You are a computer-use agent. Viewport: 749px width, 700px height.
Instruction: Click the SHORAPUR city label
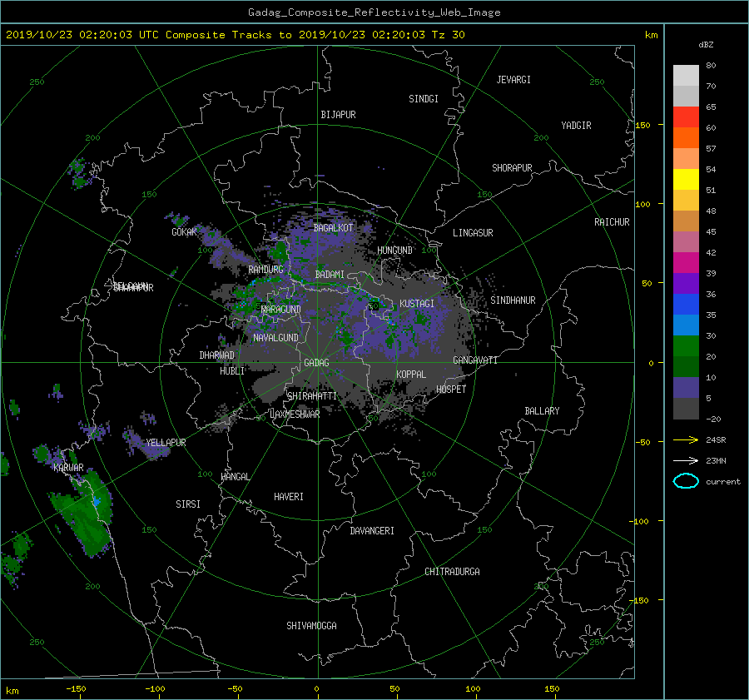tap(512, 167)
